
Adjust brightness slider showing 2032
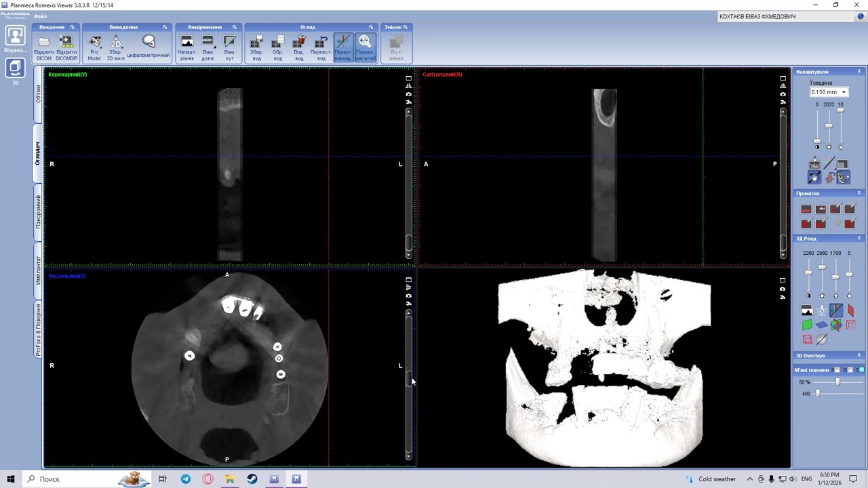coord(829,126)
